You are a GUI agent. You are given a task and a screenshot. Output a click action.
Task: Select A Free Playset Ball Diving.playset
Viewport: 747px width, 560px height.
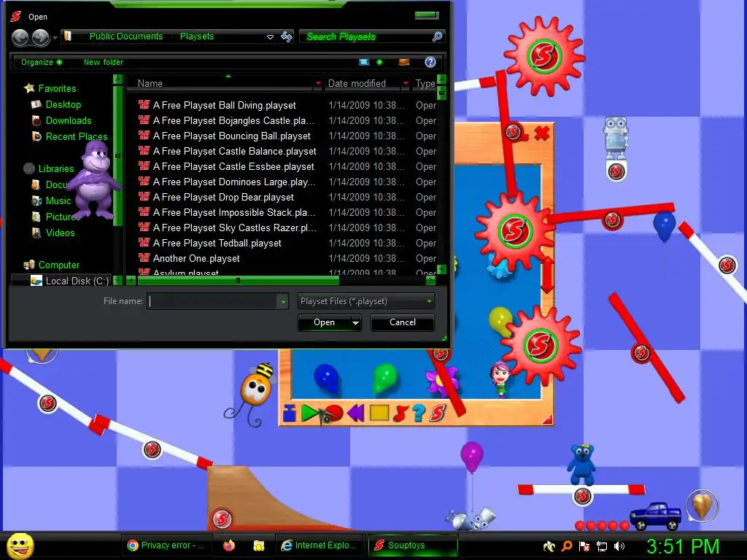point(224,105)
